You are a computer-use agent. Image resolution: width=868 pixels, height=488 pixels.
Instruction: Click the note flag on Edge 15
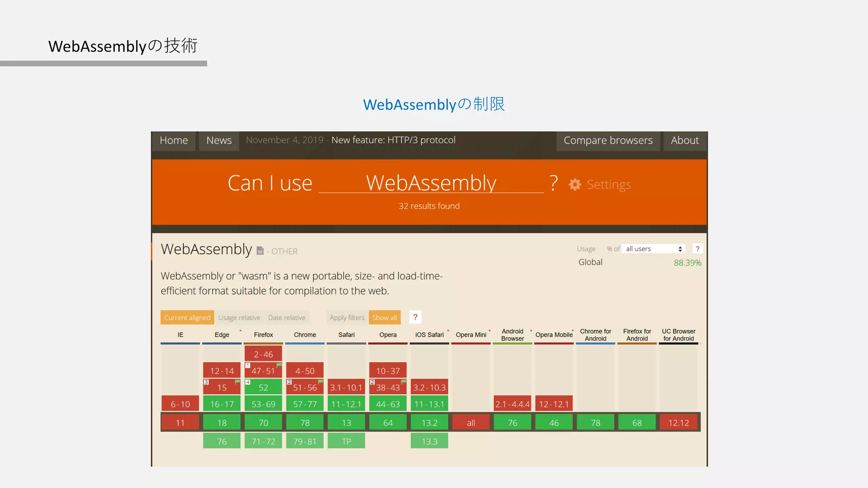pyautogui.click(x=237, y=382)
